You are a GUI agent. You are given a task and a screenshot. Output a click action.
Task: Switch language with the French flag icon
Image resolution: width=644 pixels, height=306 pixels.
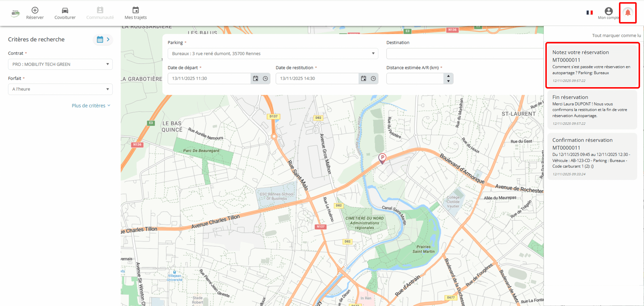[589, 13]
